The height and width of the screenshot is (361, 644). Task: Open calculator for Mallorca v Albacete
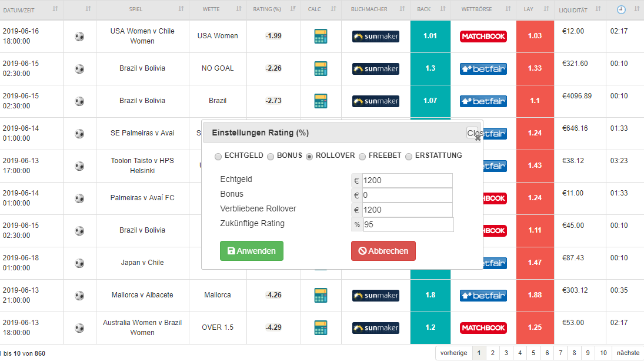pyautogui.click(x=321, y=295)
